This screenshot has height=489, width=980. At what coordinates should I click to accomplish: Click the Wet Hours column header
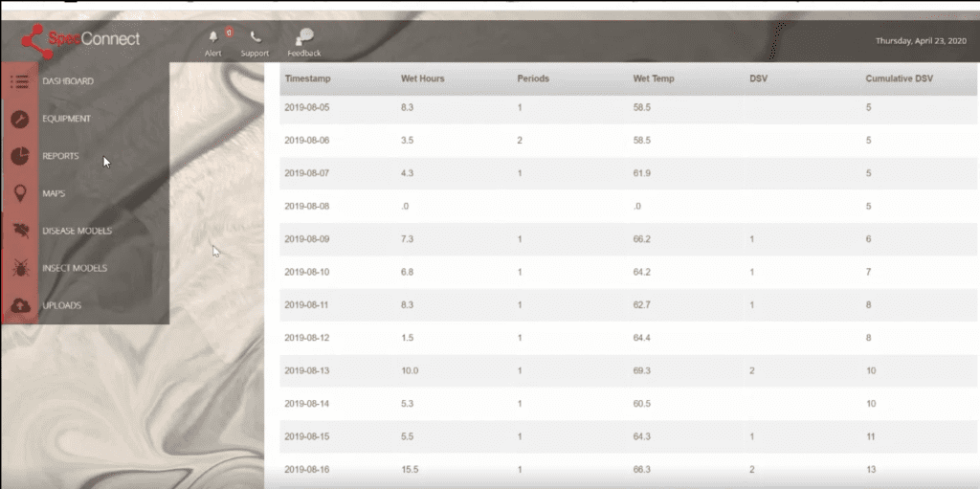pyautogui.click(x=422, y=78)
